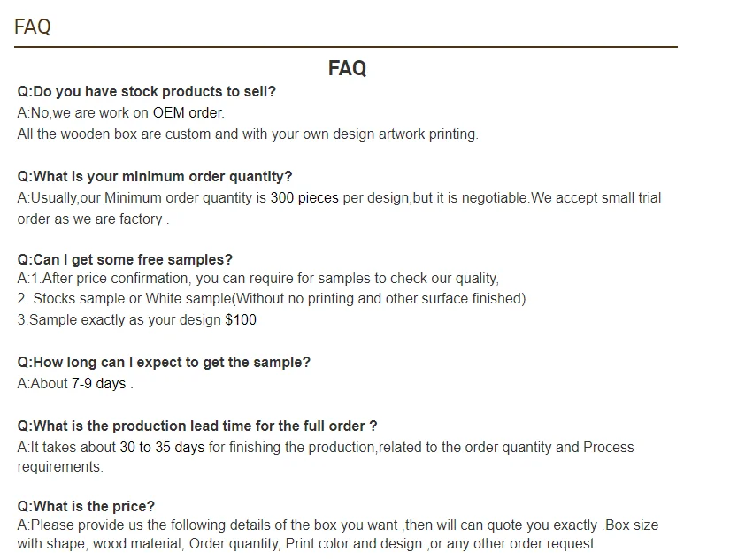Image resolution: width=730 pixels, height=560 pixels.
Task: Click the production lead time question
Action: pyautogui.click(x=197, y=426)
